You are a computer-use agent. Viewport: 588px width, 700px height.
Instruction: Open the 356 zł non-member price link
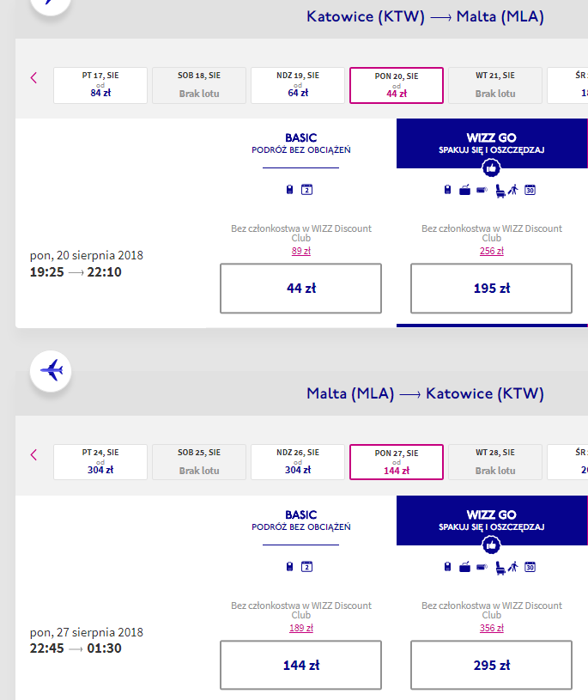(492, 628)
